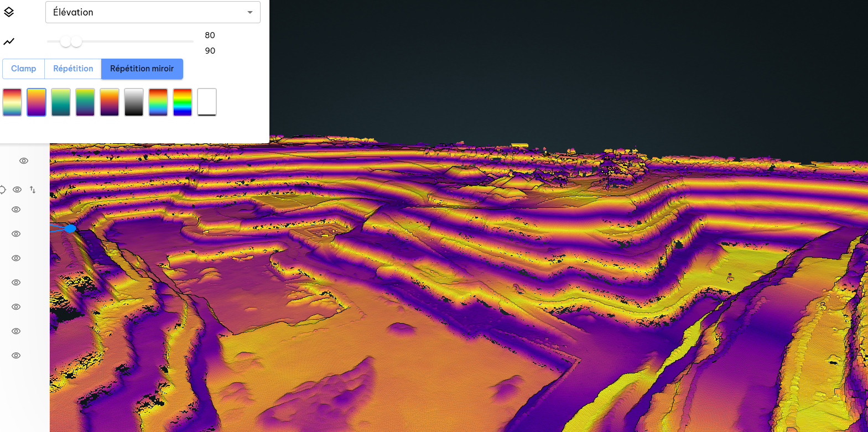The height and width of the screenshot is (432, 868).
Task: Click the line graph icon beside slider
Action: coord(9,41)
